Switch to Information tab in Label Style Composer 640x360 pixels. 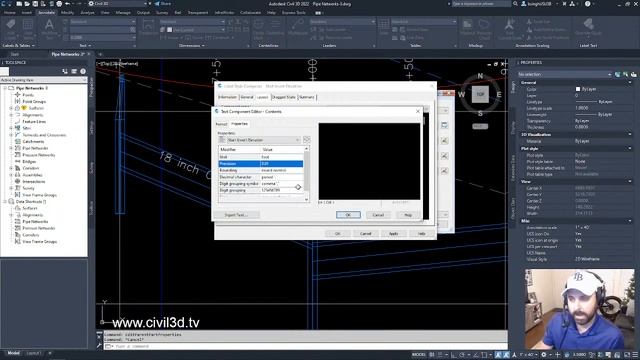(x=227, y=97)
